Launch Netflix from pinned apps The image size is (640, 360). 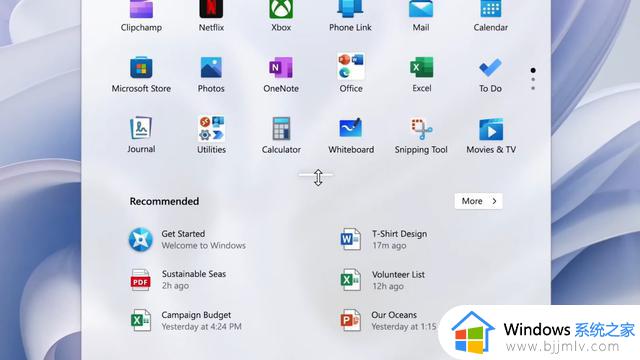click(x=211, y=16)
